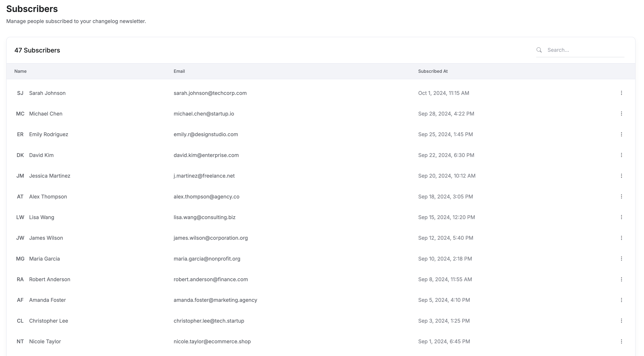Click the Subscribed At column header
The image size is (644, 356).
click(433, 71)
